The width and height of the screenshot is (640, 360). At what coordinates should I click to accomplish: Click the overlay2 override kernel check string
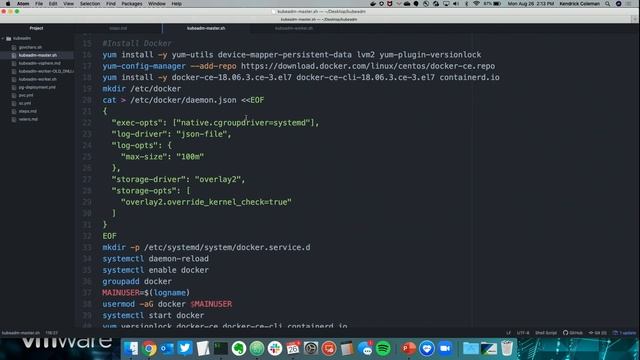[x=206, y=202]
